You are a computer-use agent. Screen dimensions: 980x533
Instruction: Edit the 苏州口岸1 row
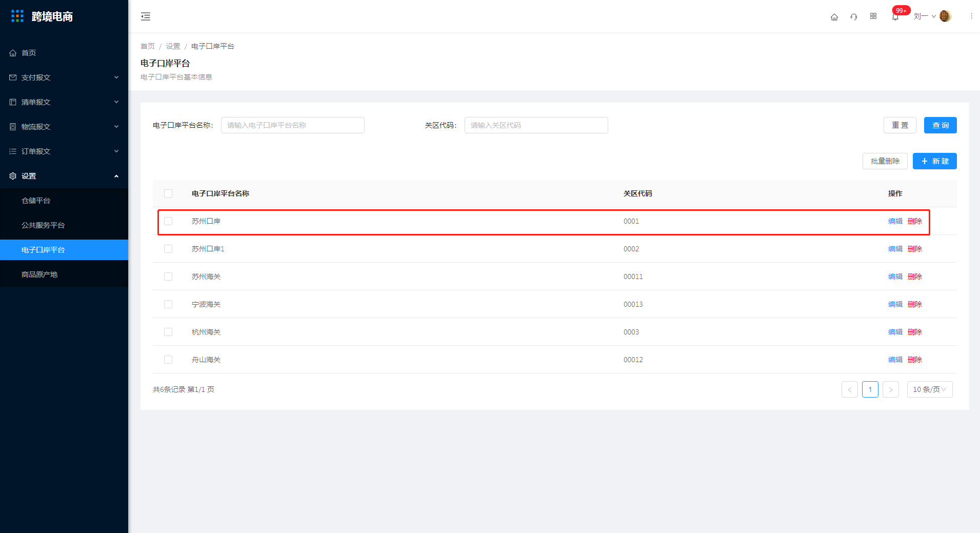[895, 249]
